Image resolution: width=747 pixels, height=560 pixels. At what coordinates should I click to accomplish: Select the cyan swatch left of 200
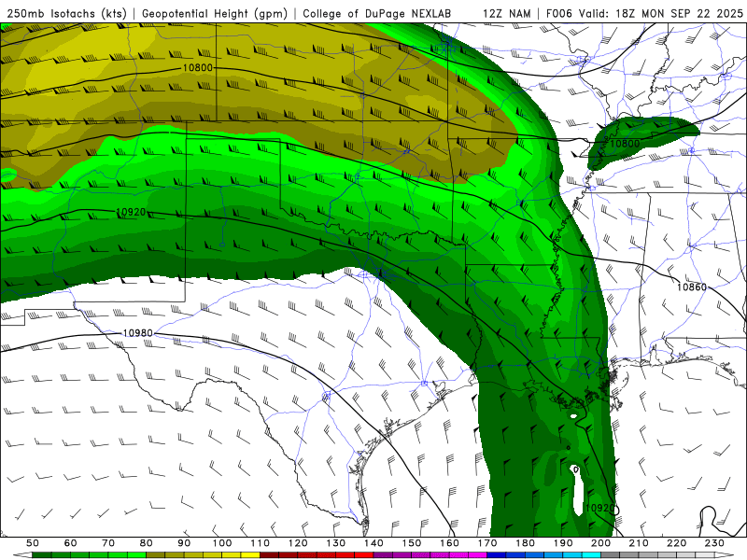[x=591, y=555]
